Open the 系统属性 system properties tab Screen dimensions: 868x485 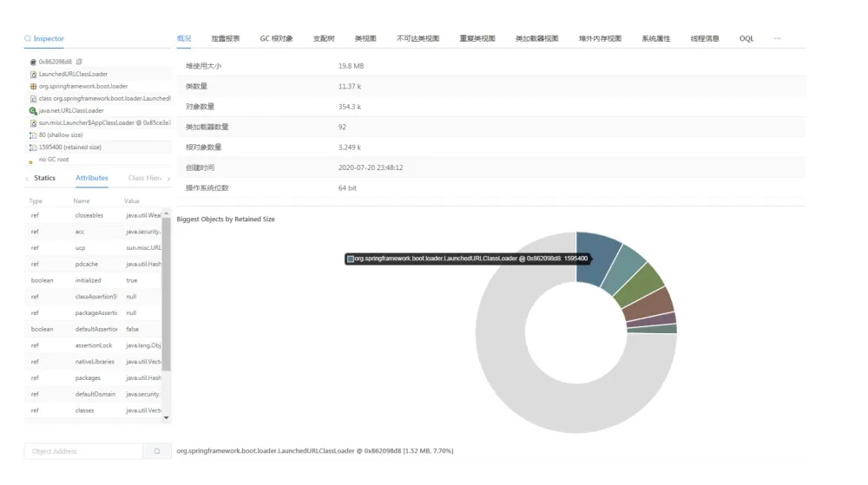656,39
